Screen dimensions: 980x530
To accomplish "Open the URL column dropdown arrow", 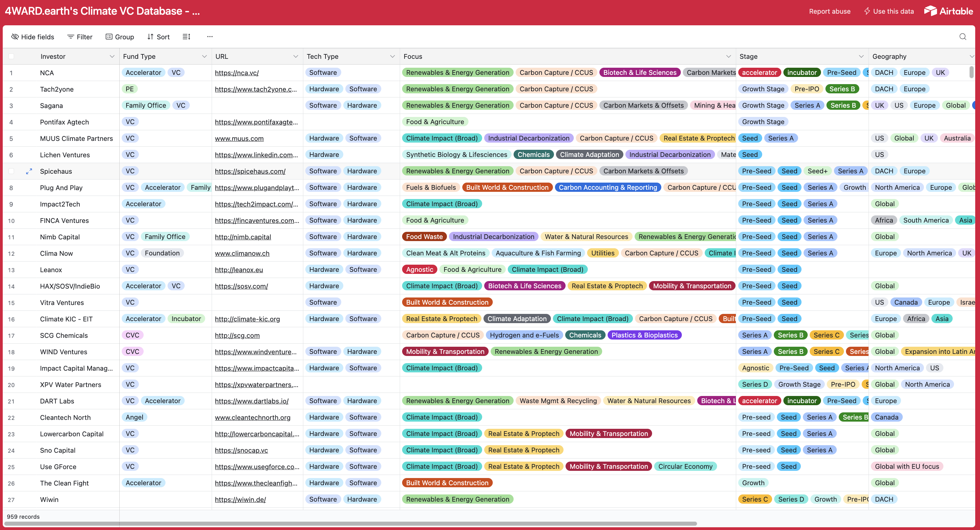I will click(x=295, y=56).
